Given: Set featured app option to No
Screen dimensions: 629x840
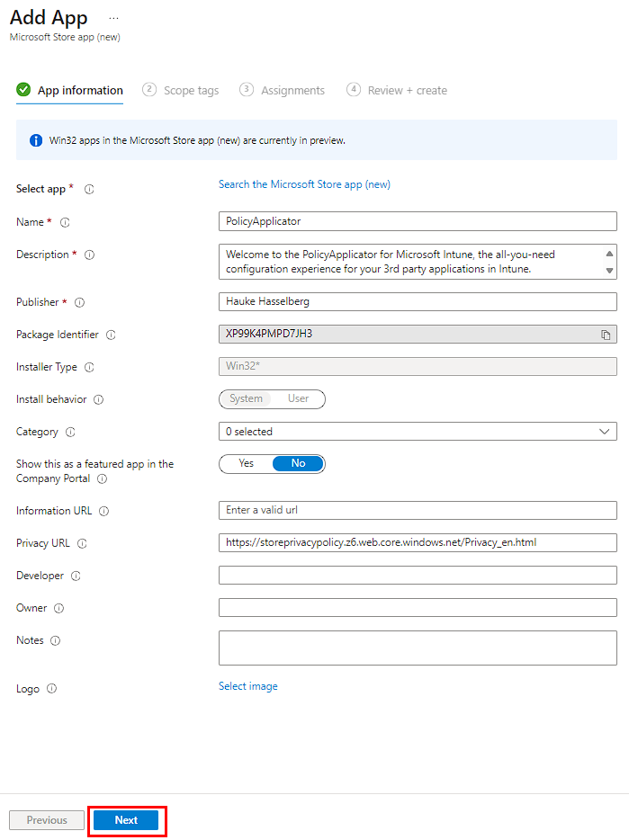Looking at the screenshot, I should [x=298, y=463].
